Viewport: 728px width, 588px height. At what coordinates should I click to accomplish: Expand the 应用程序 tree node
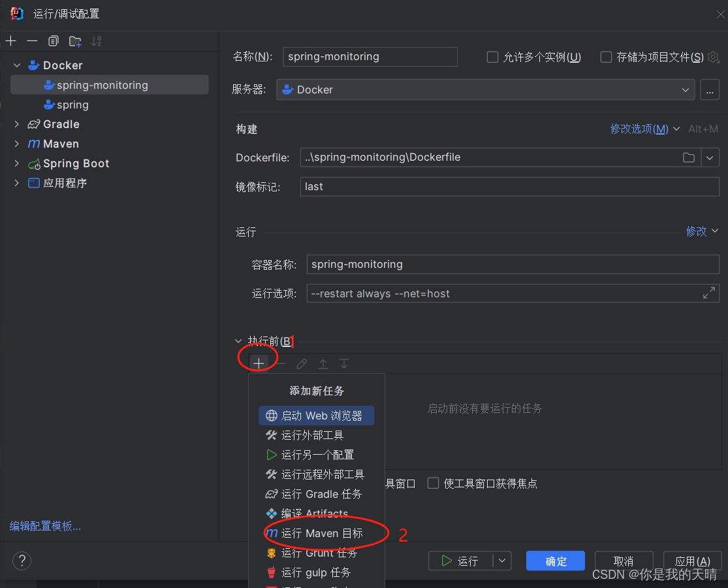tap(17, 182)
